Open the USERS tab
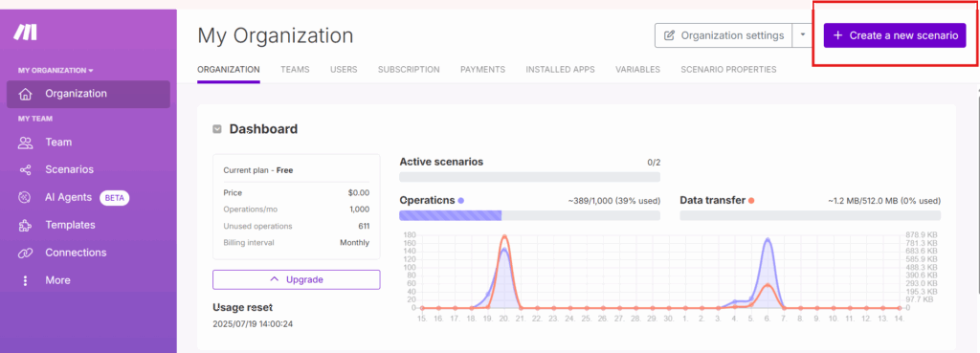 tap(344, 69)
